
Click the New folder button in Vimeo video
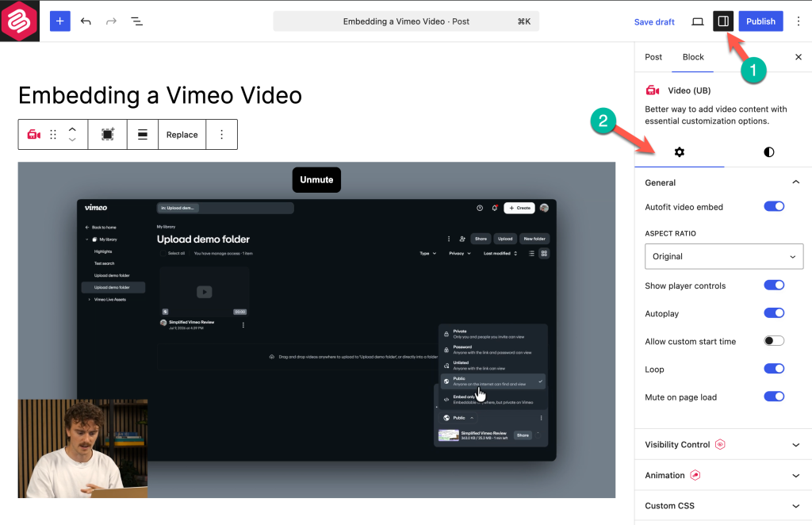(534, 239)
